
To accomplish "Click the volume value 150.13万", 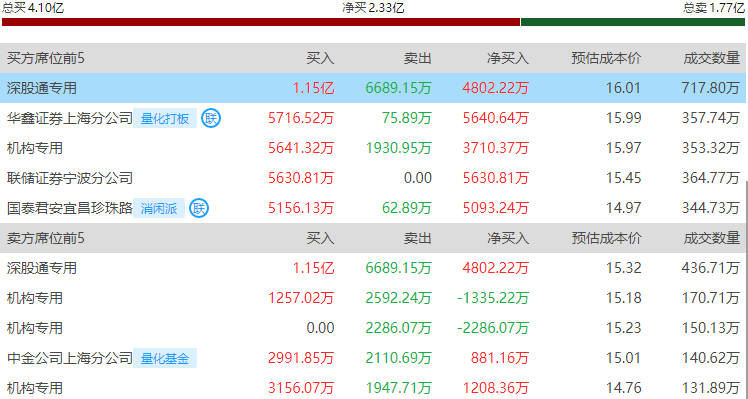I will click(x=711, y=328).
